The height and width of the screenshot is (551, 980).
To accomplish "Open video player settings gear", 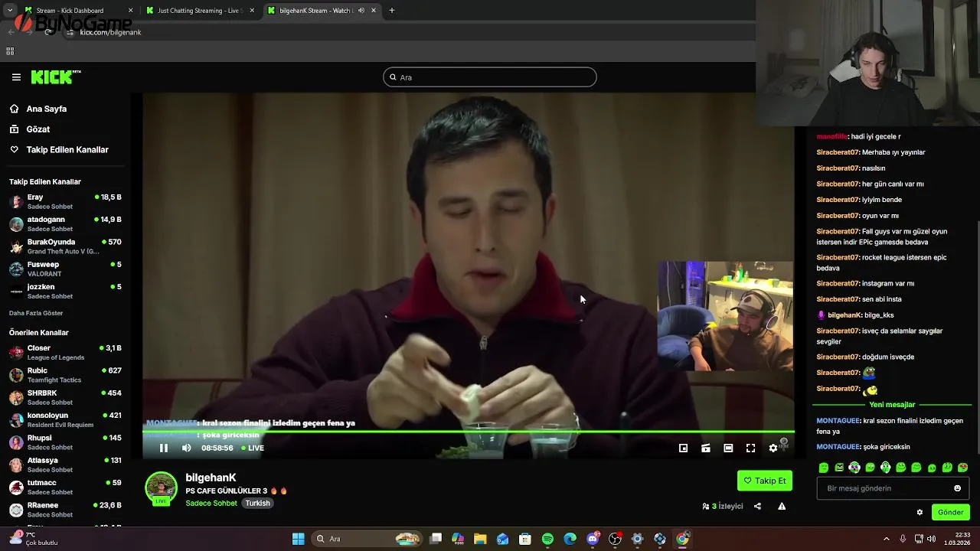I will pyautogui.click(x=773, y=448).
